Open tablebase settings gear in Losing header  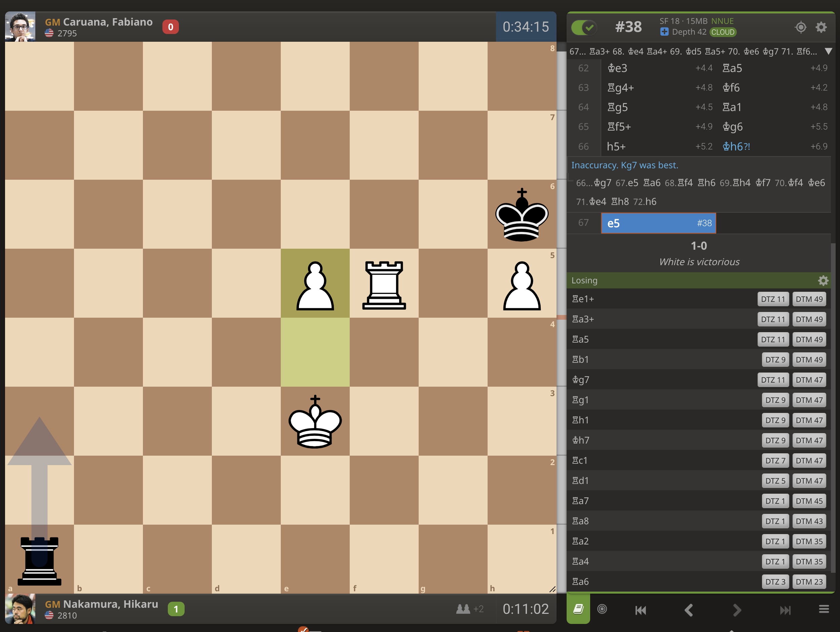823,280
